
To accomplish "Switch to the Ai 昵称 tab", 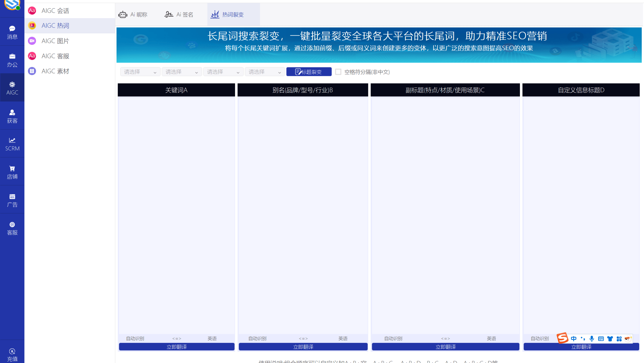I will tap(133, 14).
